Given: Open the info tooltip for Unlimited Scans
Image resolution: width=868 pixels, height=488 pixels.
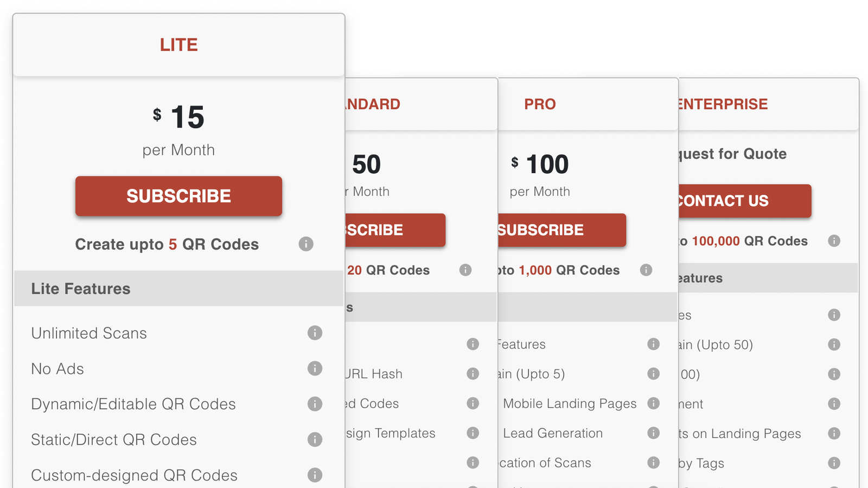Looking at the screenshot, I should click(315, 333).
